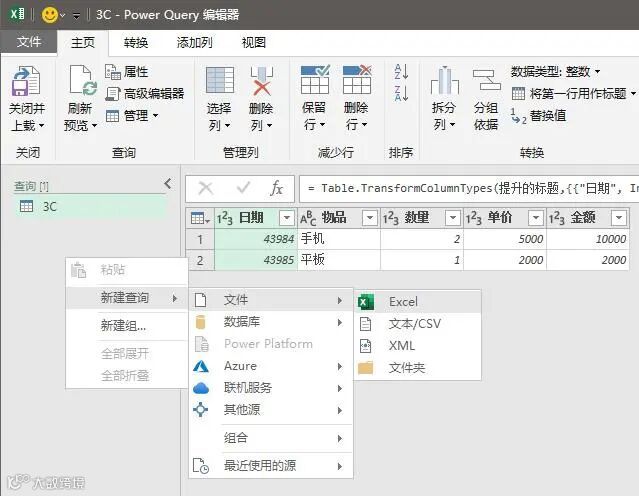Collapse the queries pane with the chevron

click(167, 184)
